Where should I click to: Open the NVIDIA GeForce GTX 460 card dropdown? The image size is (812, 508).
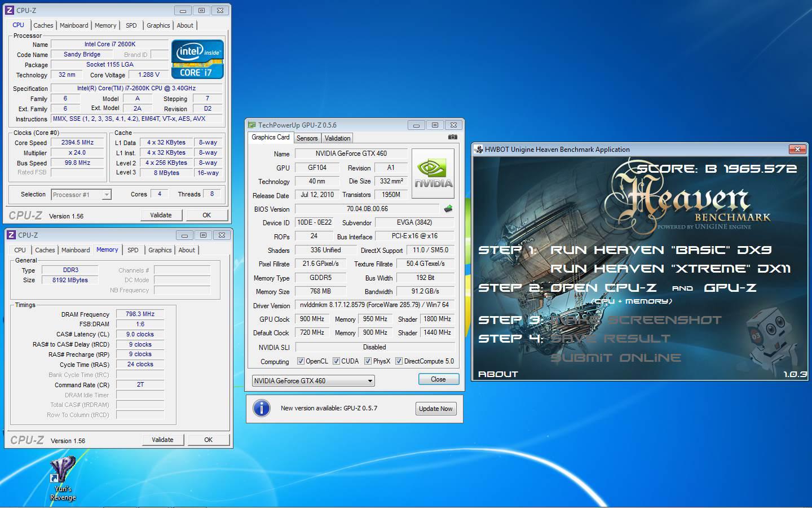(x=313, y=381)
